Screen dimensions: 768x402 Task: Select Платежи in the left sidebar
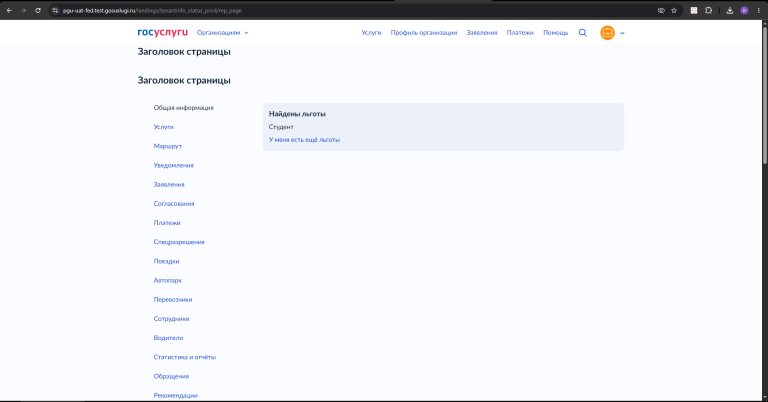167,222
